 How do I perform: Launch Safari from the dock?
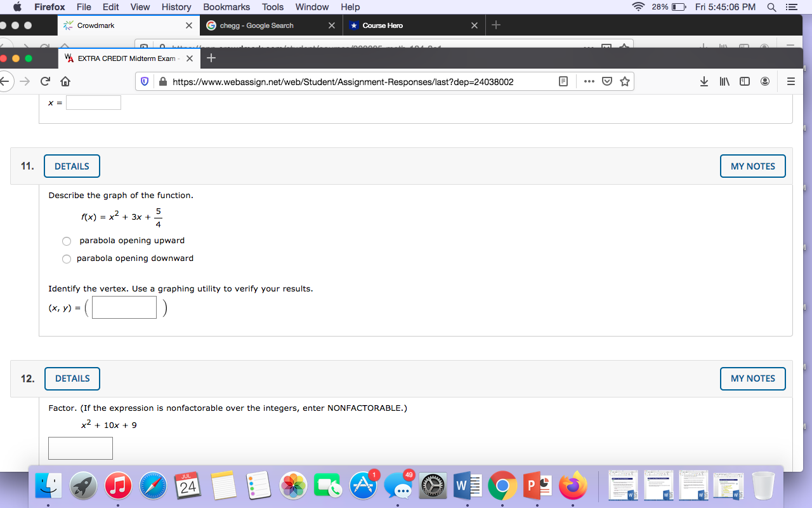[x=154, y=486]
